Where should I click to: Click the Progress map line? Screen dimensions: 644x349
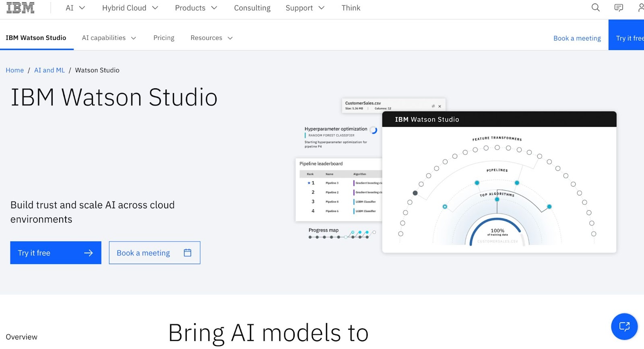pyautogui.click(x=342, y=235)
